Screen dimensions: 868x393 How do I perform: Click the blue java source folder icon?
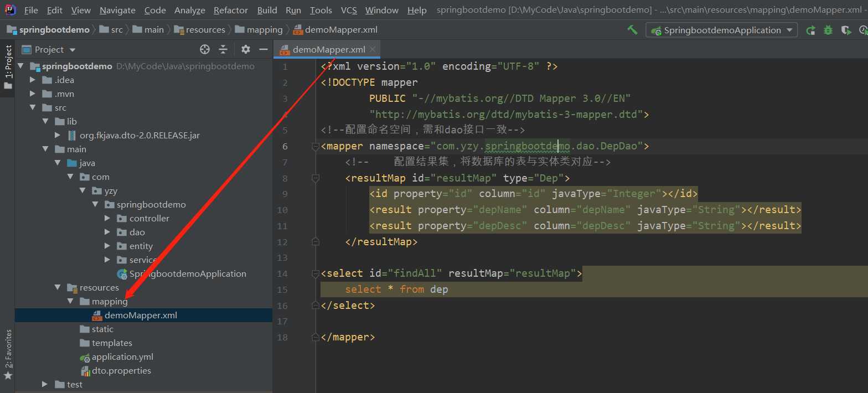click(72, 163)
